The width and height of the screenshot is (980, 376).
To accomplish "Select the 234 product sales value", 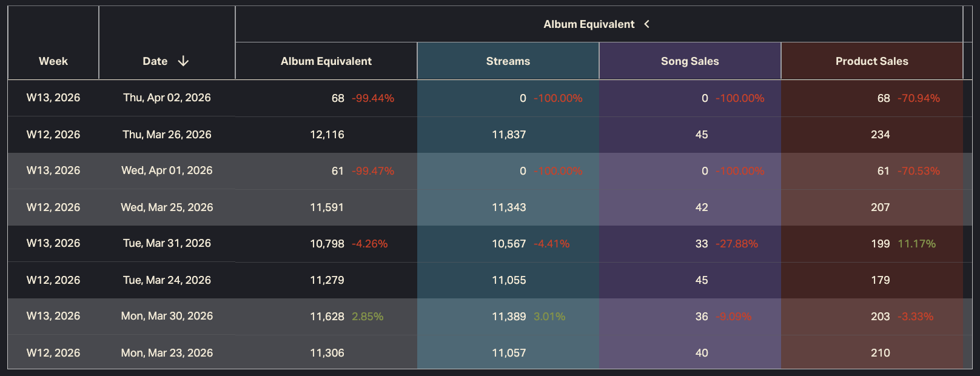I will (880, 135).
